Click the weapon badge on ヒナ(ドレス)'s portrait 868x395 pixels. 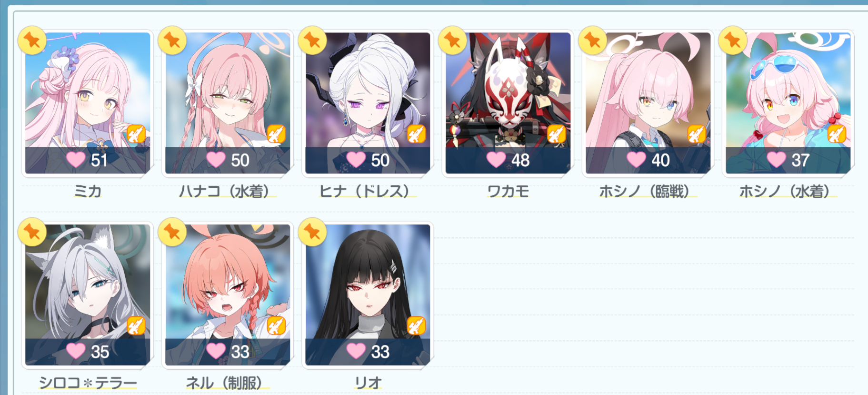(x=416, y=134)
